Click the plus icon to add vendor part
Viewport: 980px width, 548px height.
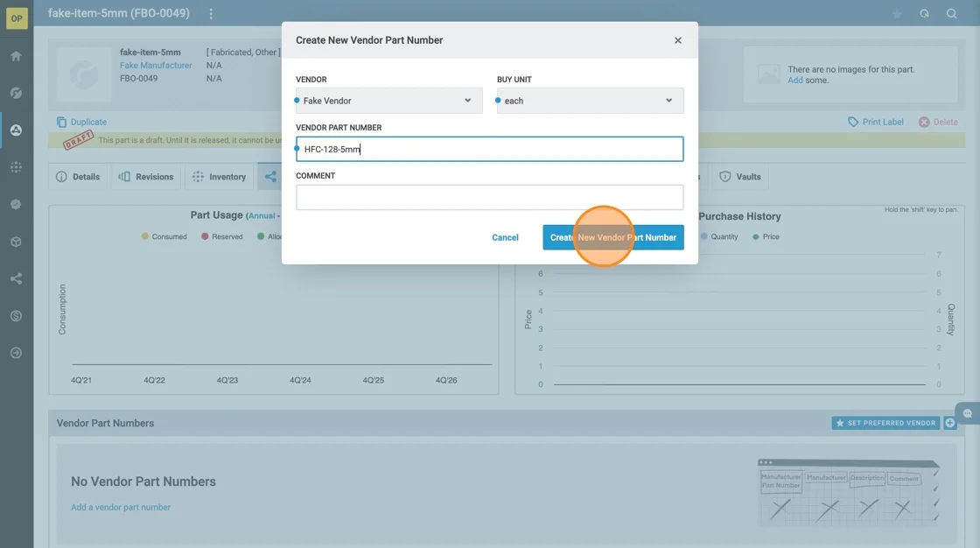[950, 423]
